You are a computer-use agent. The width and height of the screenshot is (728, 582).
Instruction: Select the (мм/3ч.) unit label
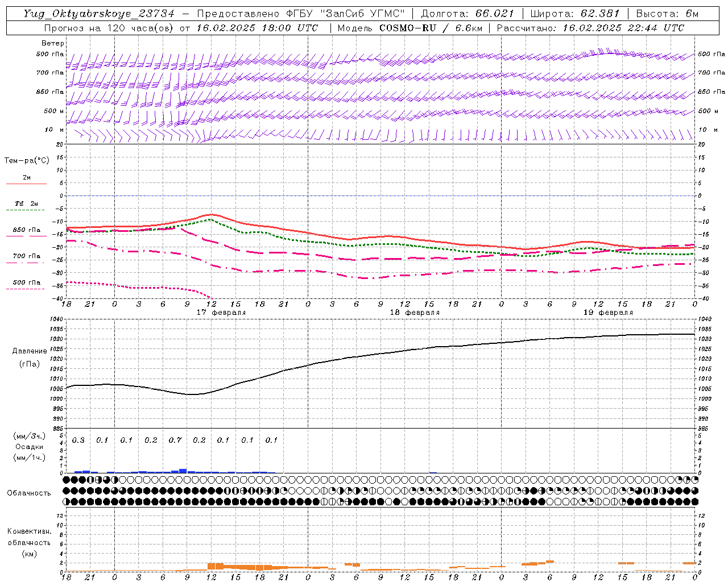click(x=30, y=436)
